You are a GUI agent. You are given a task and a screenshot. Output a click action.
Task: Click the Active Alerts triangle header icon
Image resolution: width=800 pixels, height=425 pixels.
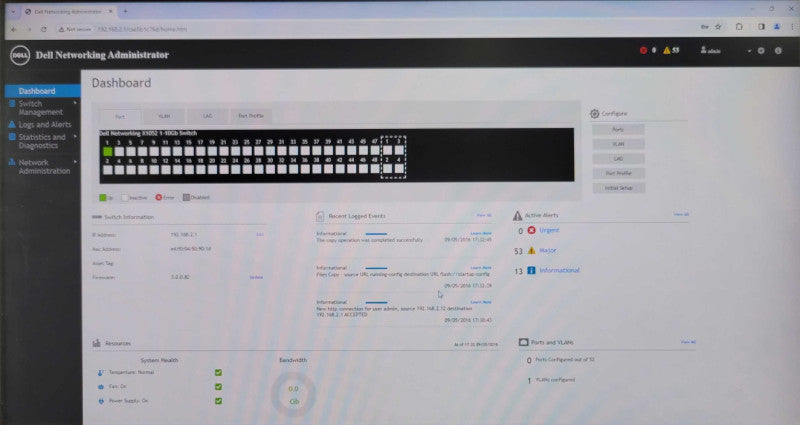[517, 216]
